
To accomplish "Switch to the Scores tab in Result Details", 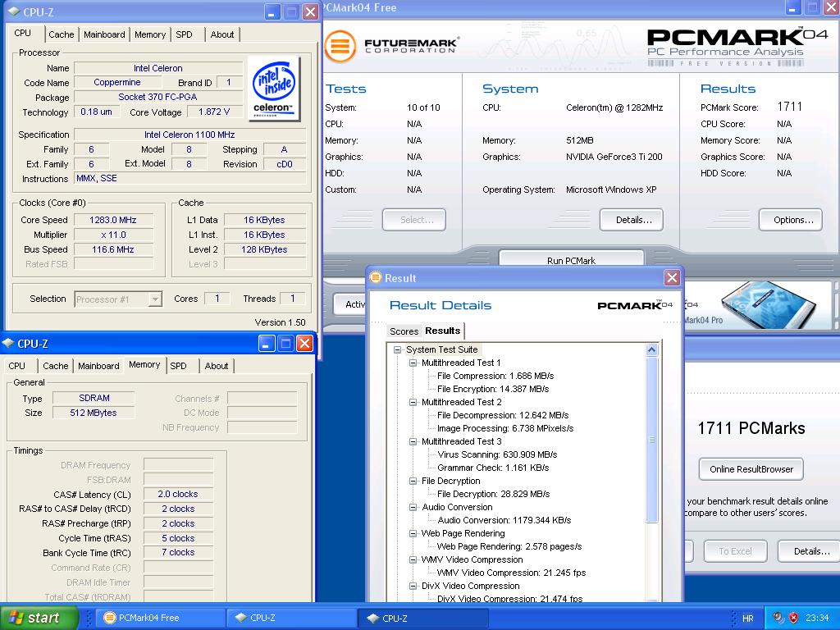I will coord(404,331).
